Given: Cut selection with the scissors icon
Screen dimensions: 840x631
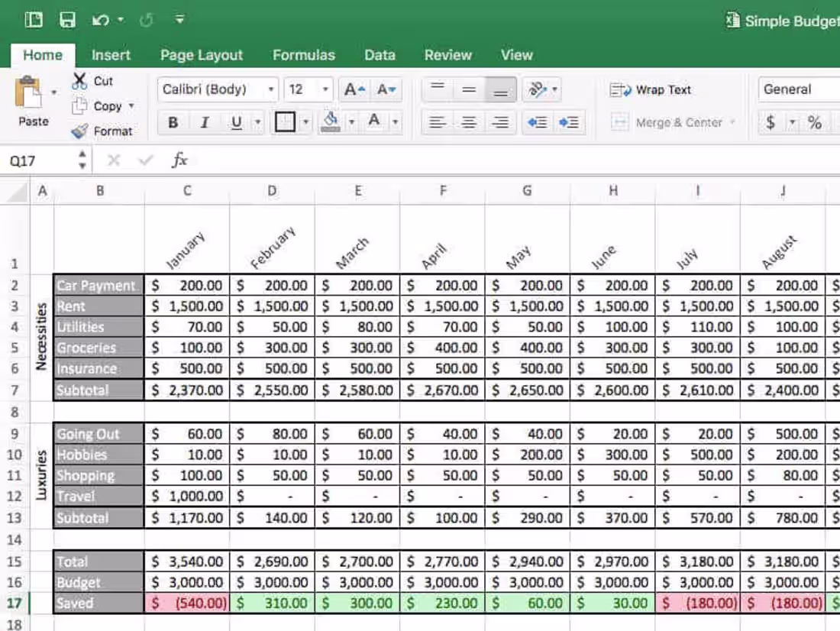Looking at the screenshot, I should 79,81.
